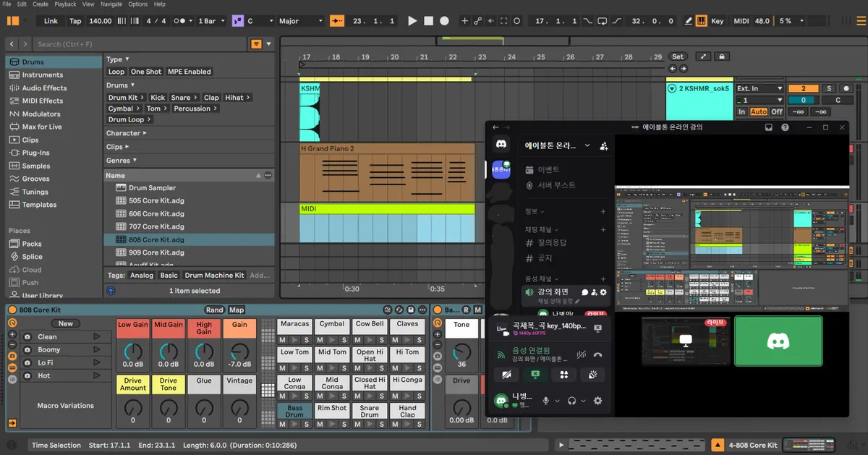Click the New macro variation button
This screenshot has height=455, width=868.
coord(66,324)
